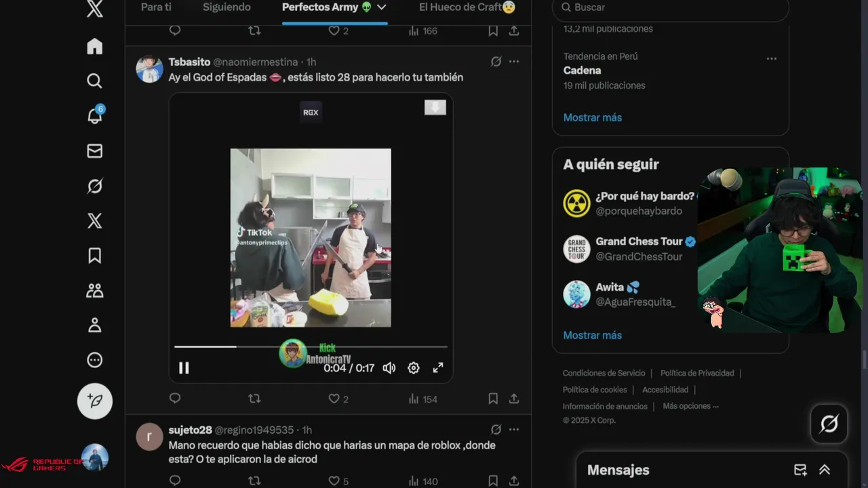Open the Cadena trend in Perú
Screen dimensions: 868x488
582,70
